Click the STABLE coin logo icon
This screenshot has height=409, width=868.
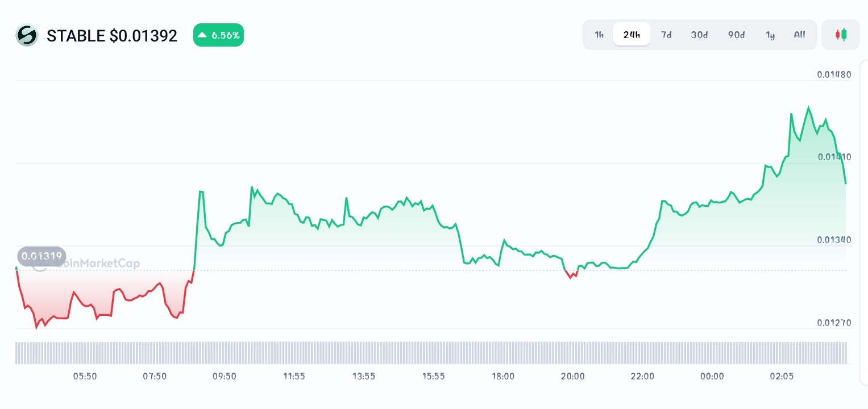coord(27,35)
